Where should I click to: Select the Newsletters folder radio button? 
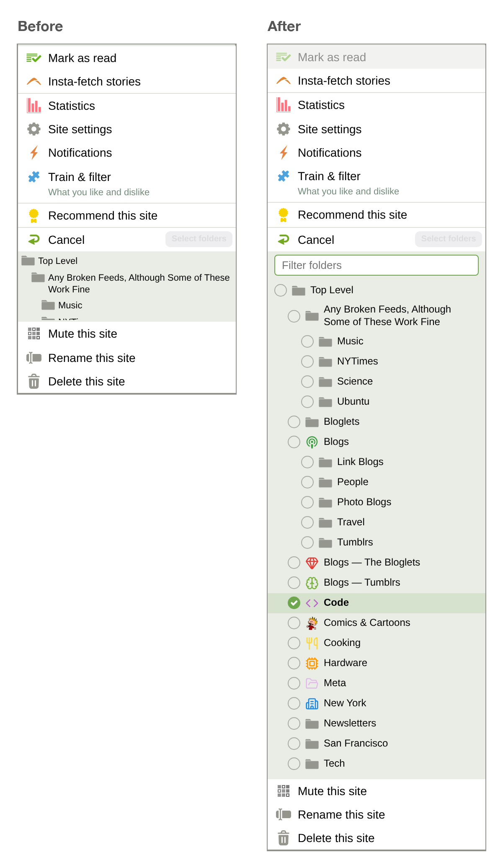(294, 723)
